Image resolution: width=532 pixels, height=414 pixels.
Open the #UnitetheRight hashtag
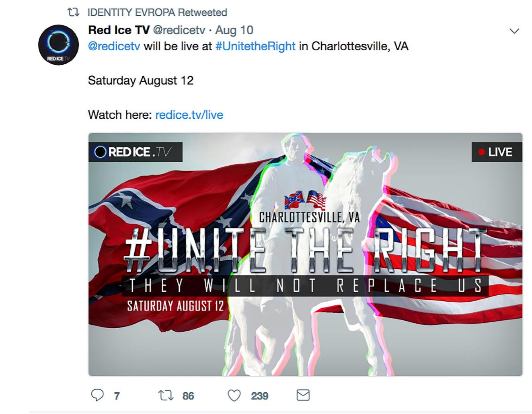pyautogui.click(x=255, y=46)
